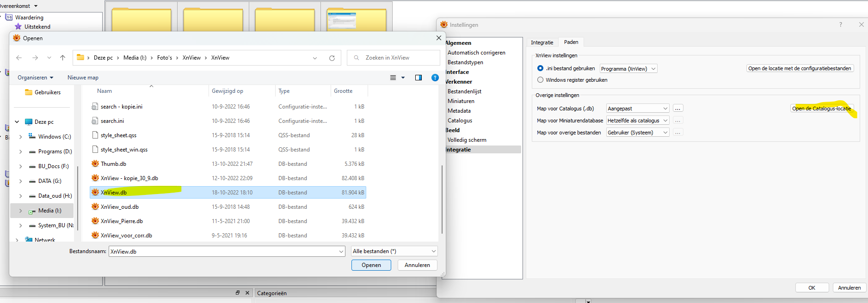868x303 pixels.
Task: Select Programs (D:) drive in sidebar
Action: click(x=55, y=151)
